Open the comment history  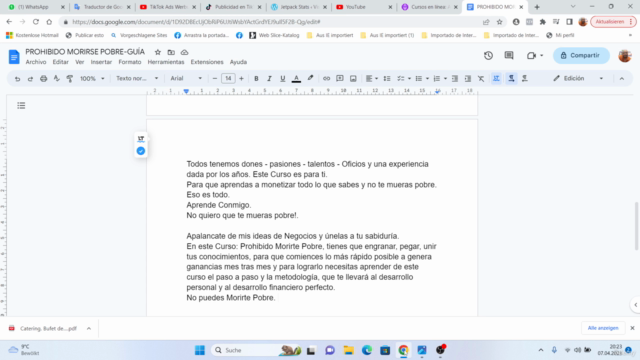509,55
